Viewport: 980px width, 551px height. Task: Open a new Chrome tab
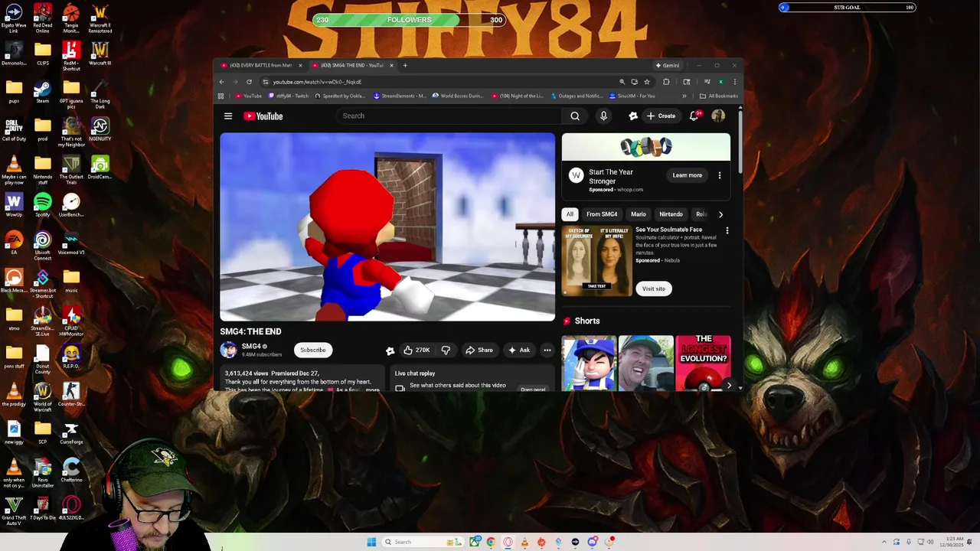point(405,65)
